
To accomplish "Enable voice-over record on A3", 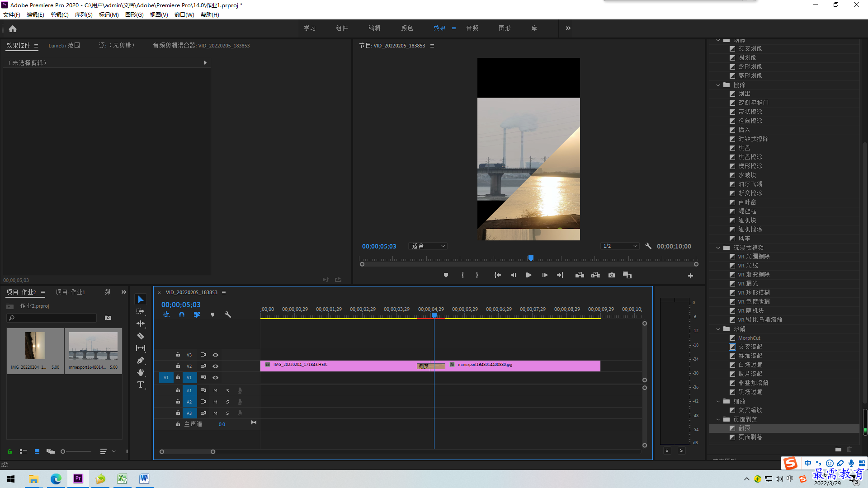I will [x=240, y=413].
